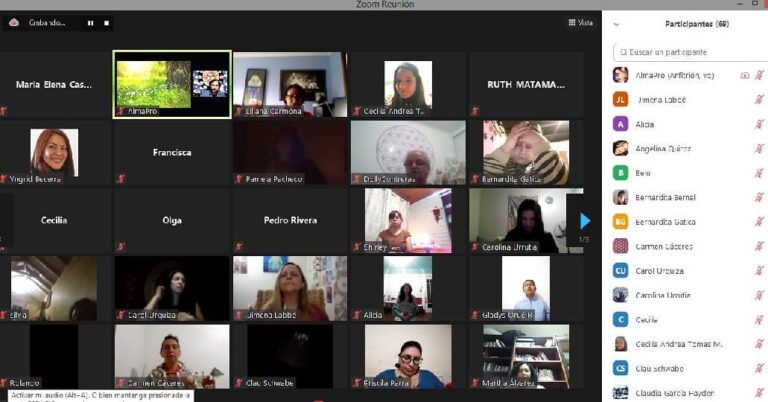Click the cloud recording indicator icon

(x=14, y=22)
